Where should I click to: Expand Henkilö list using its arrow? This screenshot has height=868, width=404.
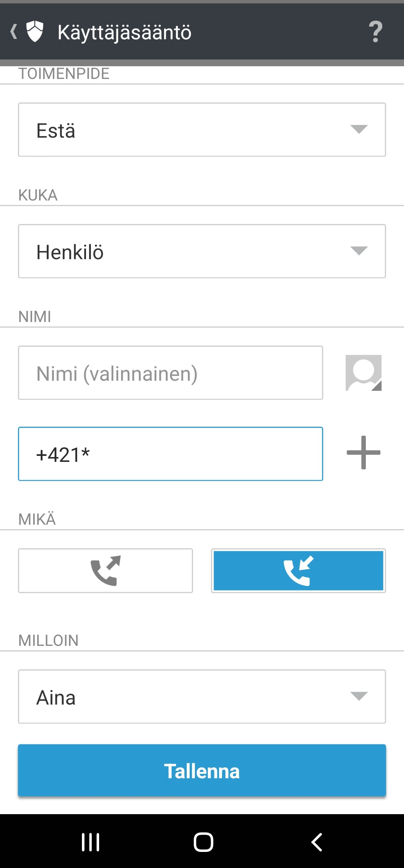click(359, 251)
